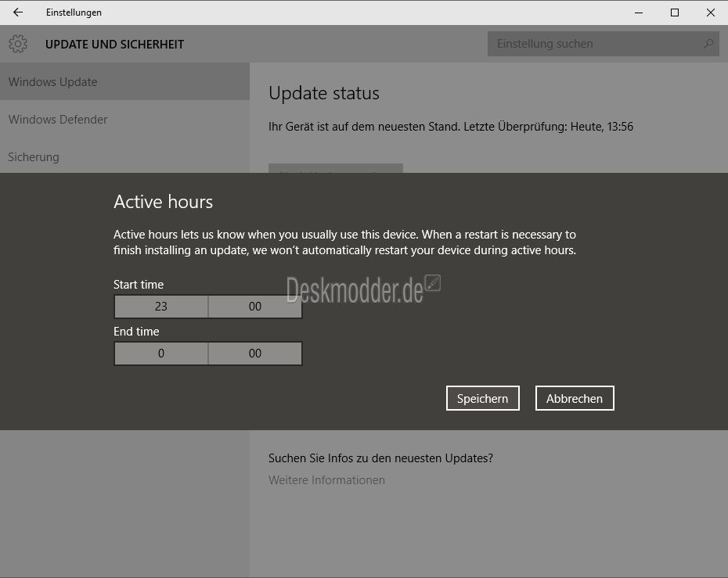
Task: Click 'Update status' heading
Action: point(323,93)
